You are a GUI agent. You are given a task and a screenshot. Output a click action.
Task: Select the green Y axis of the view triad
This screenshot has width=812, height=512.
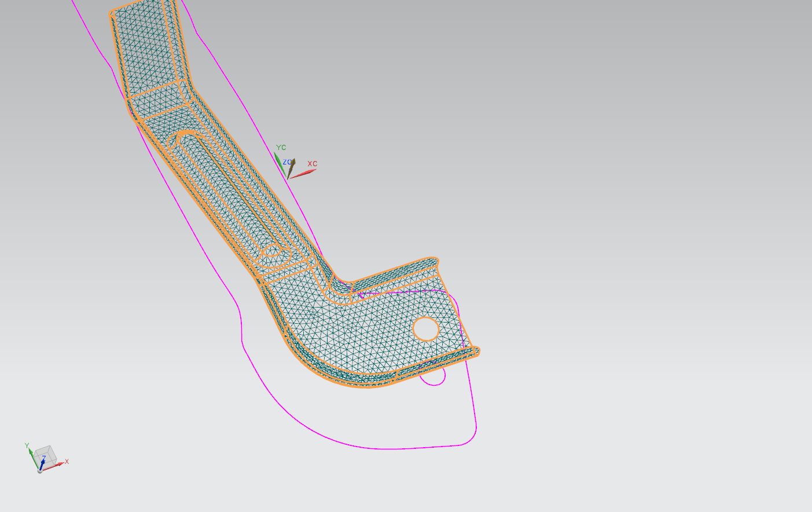(x=34, y=458)
